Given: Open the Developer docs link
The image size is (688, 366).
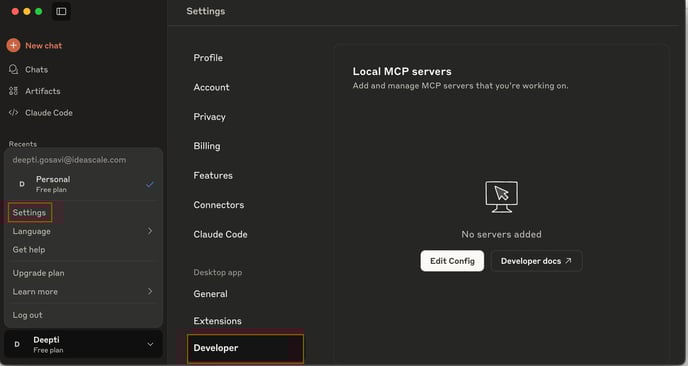Looking at the screenshot, I should click(536, 261).
